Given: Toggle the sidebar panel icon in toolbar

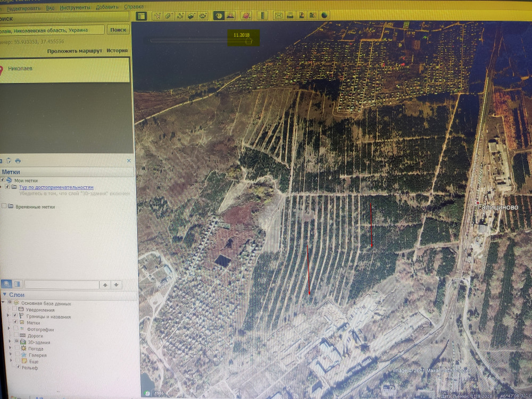Looking at the screenshot, I should click(x=141, y=16).
